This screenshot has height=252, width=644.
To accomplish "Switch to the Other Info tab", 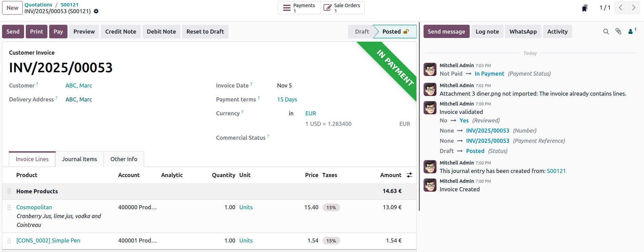I will point(124,159).
